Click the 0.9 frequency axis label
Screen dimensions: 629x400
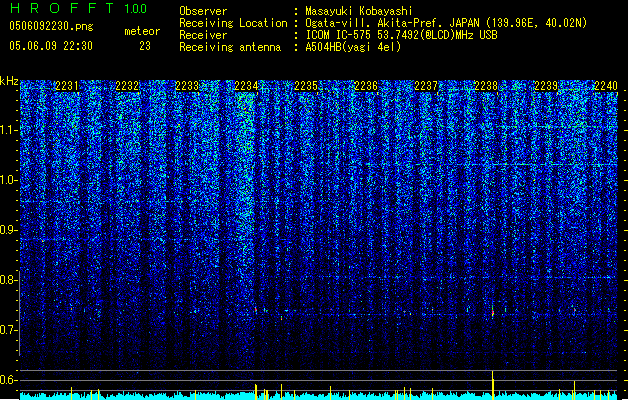point(9,230)
